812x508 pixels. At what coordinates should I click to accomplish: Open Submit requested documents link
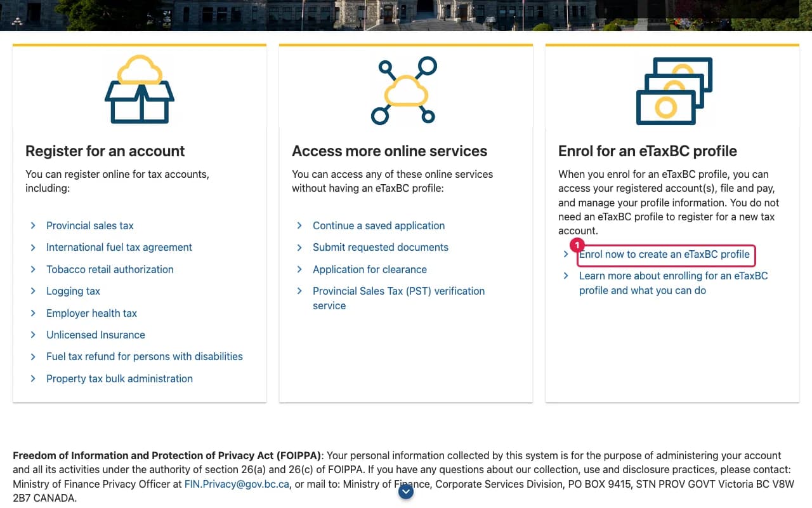point(381,248)
